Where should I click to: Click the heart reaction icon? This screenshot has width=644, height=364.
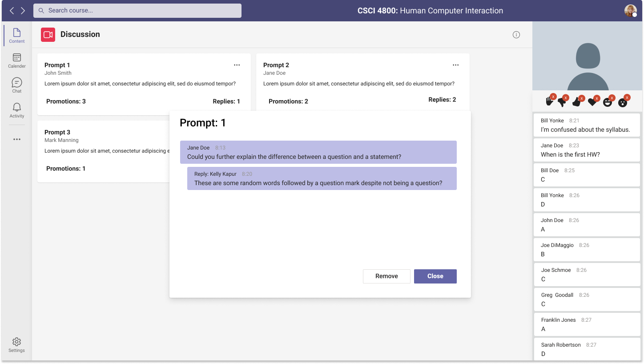pos(592,102)
